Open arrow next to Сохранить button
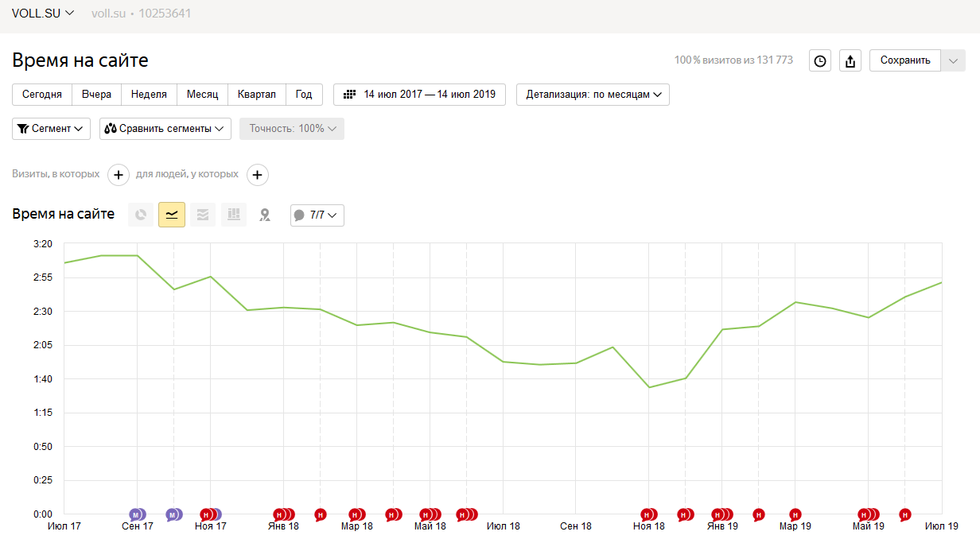This screenshot has height=547, width=980. 953,60
